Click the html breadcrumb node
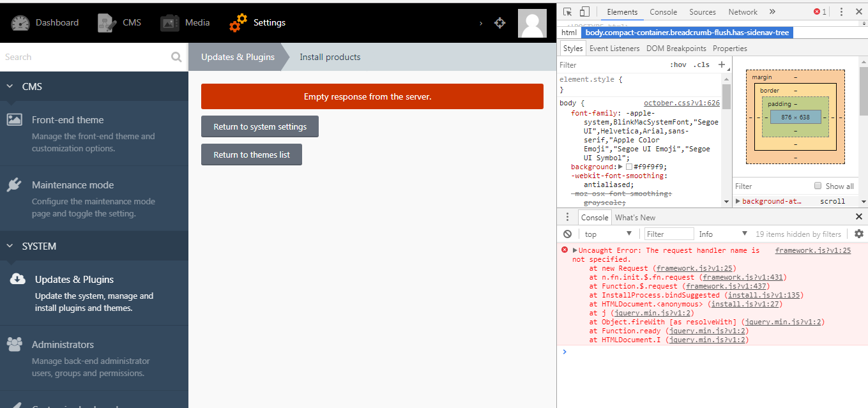868x408 pixels. [x=568, y=33]
